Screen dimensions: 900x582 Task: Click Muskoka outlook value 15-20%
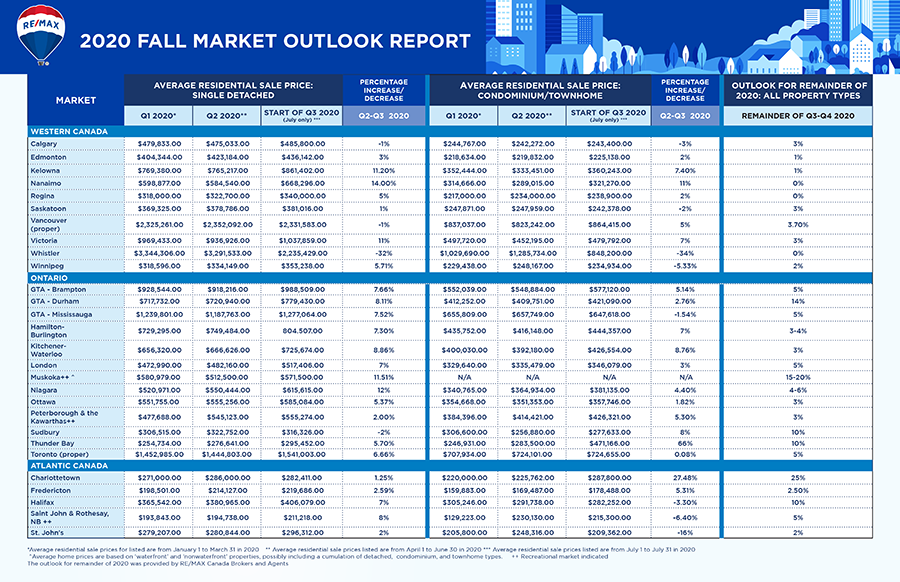click(798, 378)
